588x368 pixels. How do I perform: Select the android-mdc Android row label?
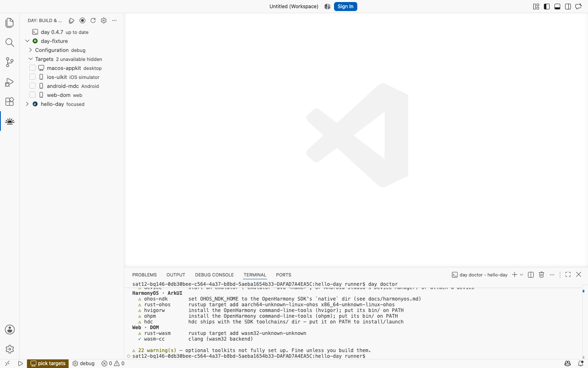[73, 86]
